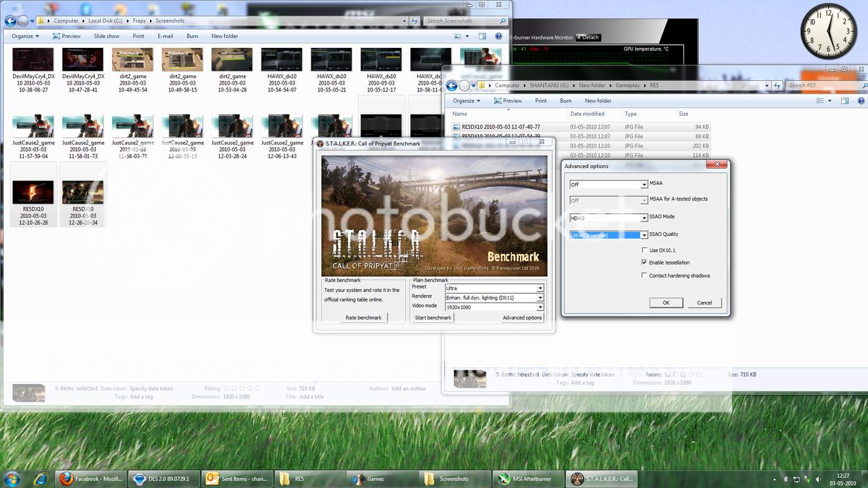
Task: Click Preview in Screenshots window toolbar
Action: 66,36
